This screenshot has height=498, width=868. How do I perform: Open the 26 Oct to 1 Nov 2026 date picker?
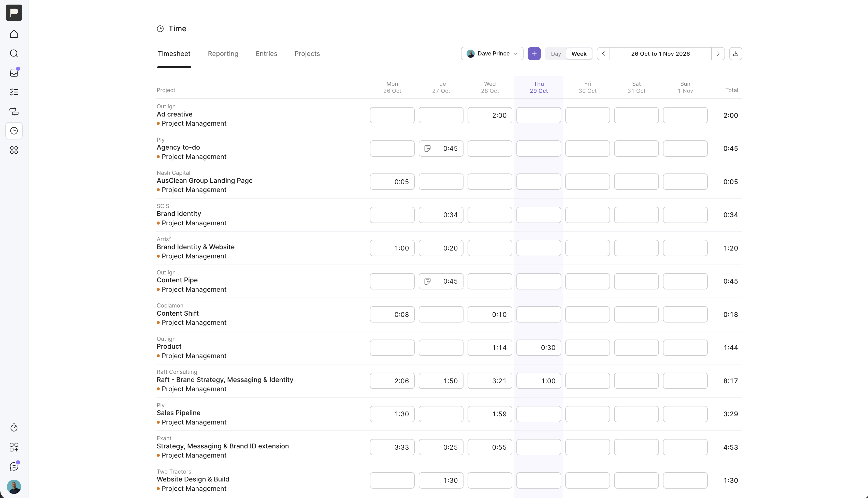click(660, 54)
